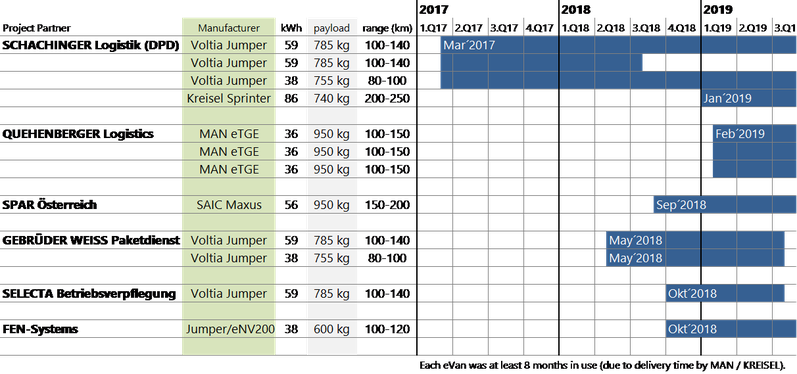This screenshot has width=797, height=374.
Task: Click the Feb´2019 timeline bar
Action: 754,134
